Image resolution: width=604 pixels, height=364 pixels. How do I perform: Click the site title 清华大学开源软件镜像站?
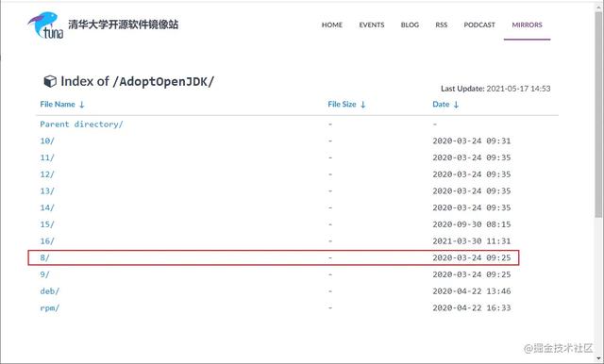point(124,25)
